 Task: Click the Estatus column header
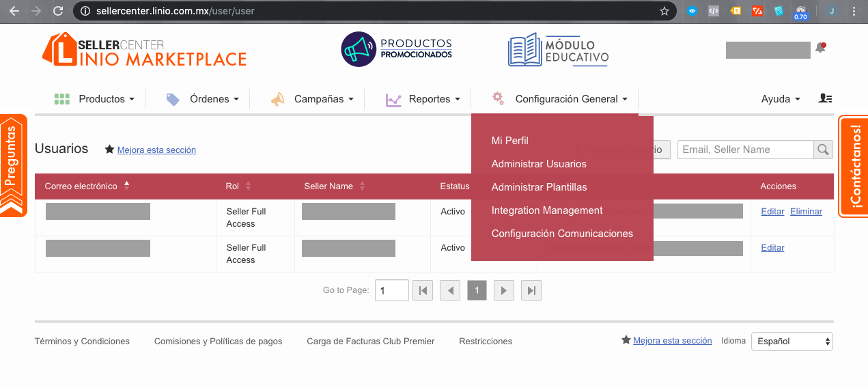455,186
